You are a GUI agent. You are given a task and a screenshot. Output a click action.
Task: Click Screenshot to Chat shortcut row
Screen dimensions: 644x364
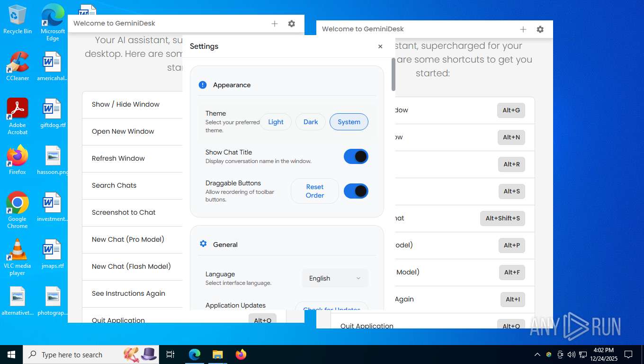point(132,212)
